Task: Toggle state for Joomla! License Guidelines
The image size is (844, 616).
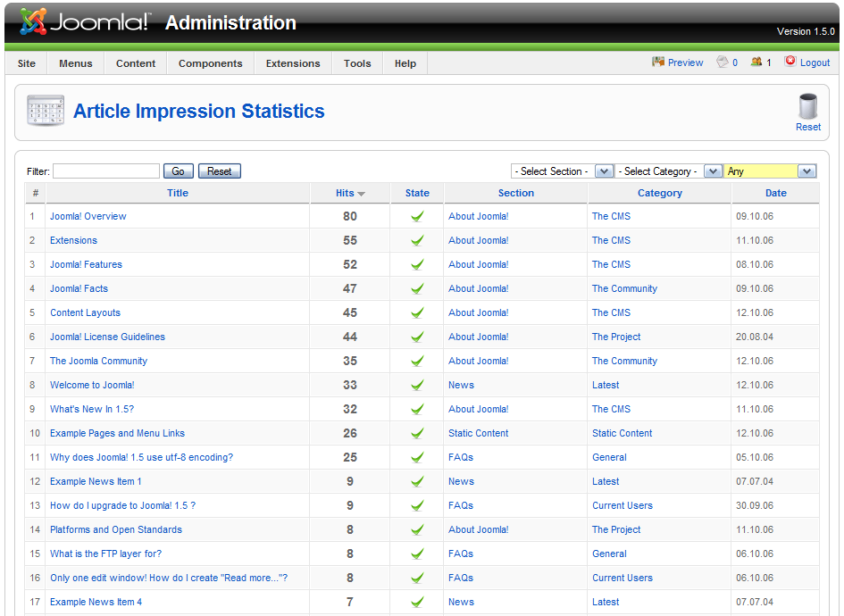Action: [x=417, y=337]
